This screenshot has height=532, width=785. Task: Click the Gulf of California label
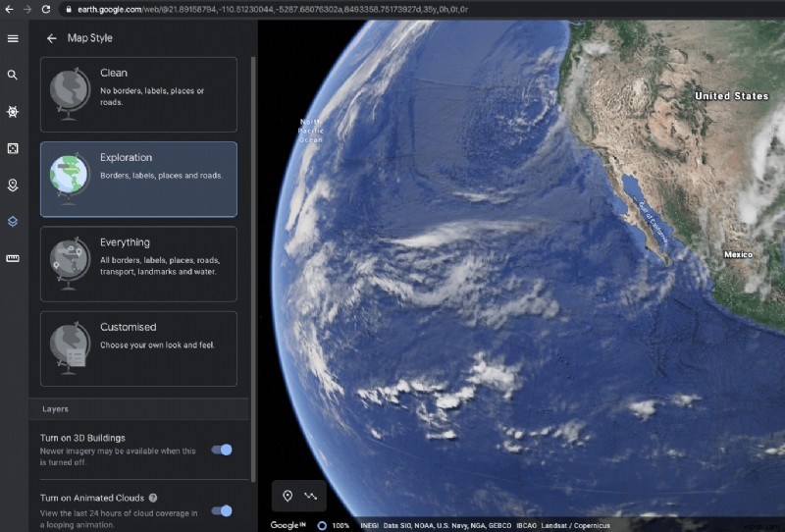click(653, 223)
